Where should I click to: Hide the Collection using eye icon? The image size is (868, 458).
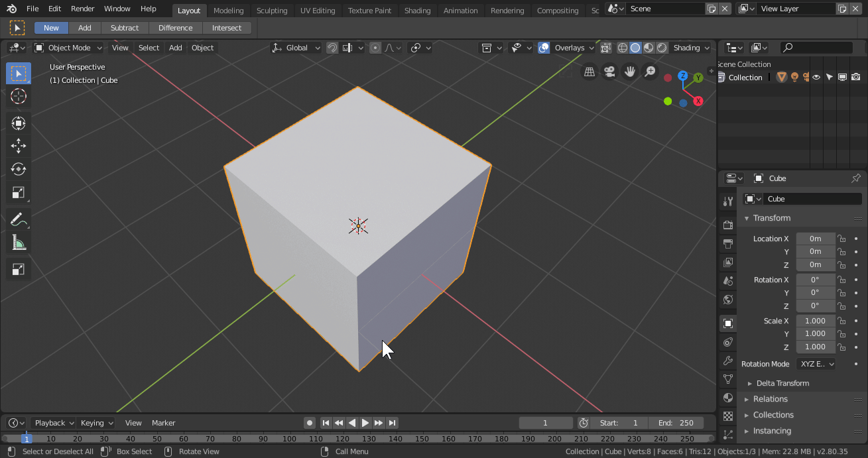coord(816,78)
